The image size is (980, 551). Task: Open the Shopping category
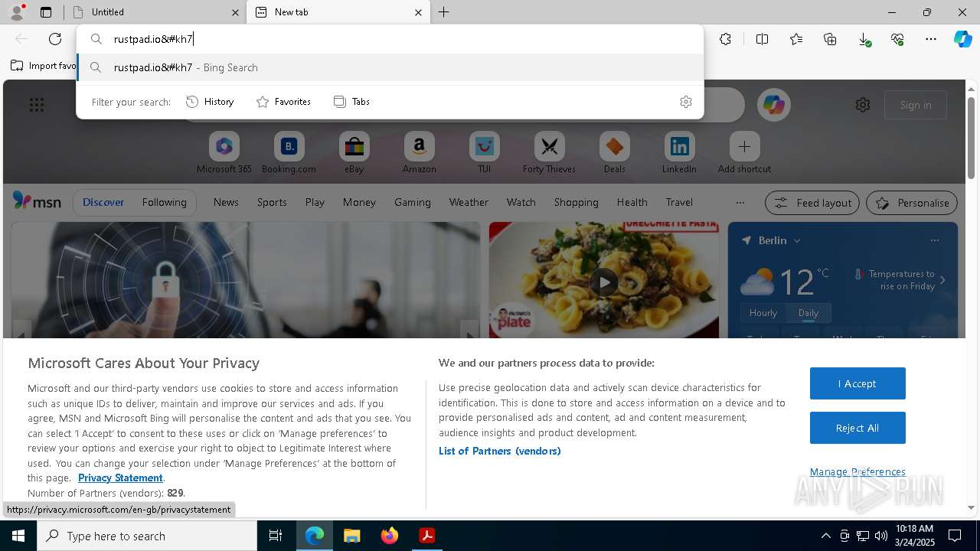pyautogui.click(x=577, y=202)
